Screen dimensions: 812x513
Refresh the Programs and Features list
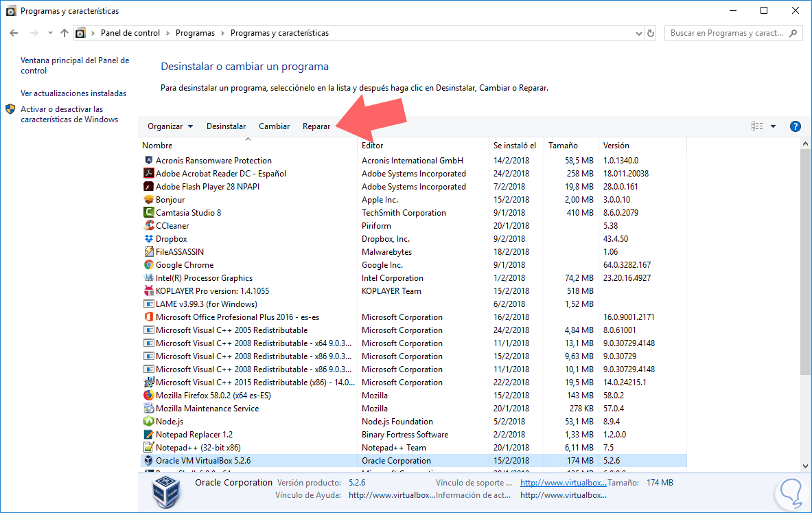coord(651,33)
